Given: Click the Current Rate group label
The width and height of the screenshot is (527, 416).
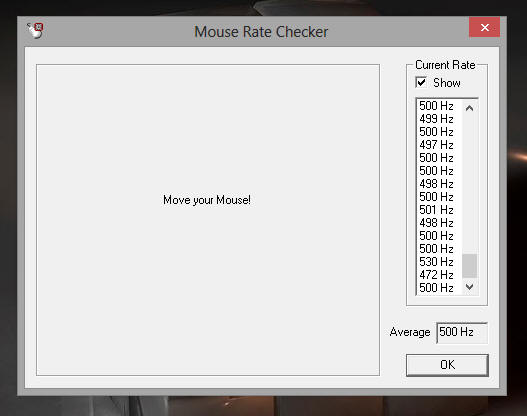Looking at the screenshot, I should tap(445, 65).
